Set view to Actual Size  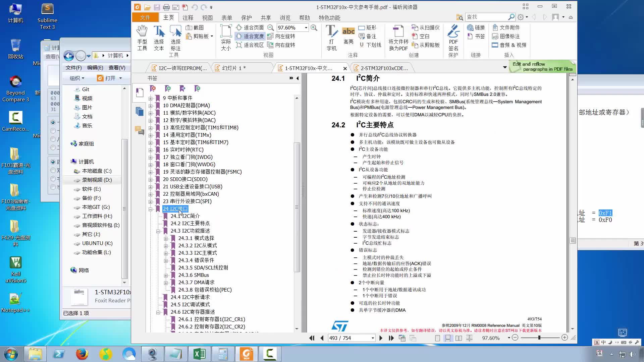226,38
